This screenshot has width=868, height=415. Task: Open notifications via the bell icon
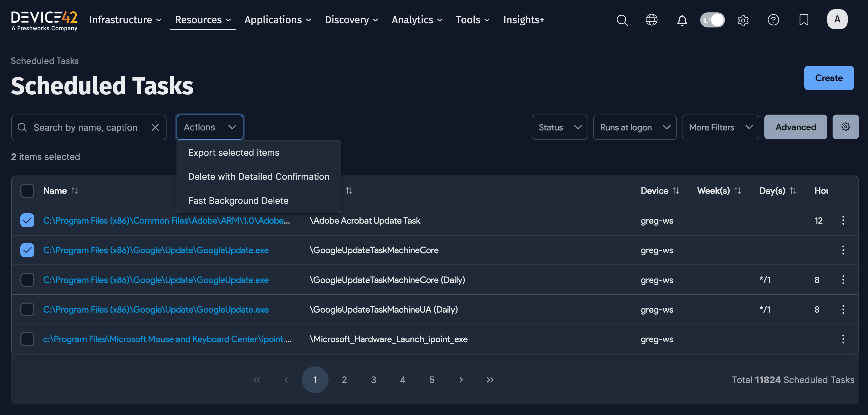click(x=682, y=20)
